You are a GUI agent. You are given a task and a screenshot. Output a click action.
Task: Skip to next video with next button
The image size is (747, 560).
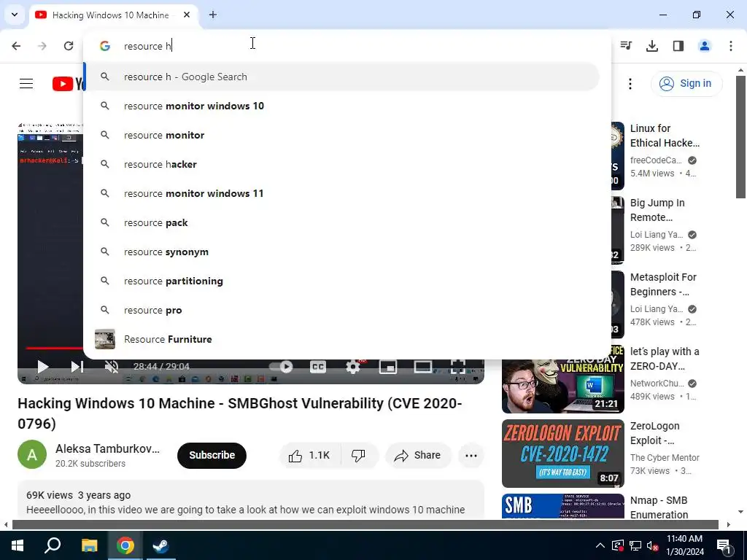click(x=77, y=366)
